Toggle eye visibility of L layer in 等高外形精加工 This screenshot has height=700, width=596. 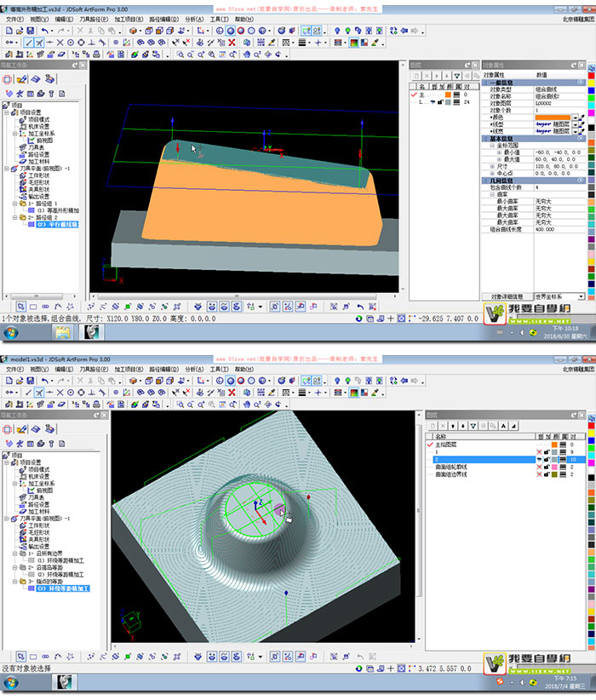(x=433, y=102)
